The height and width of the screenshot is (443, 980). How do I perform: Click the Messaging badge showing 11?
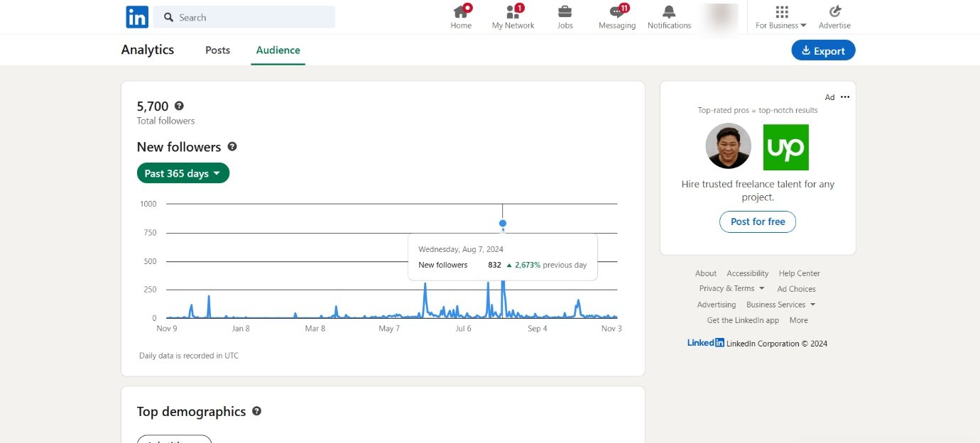tap(624, 8)
